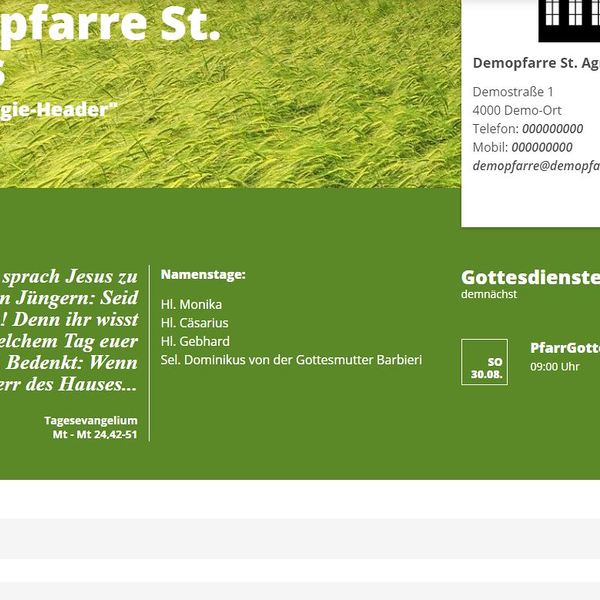Screen dimensions: 600x600
Task: Click the 09:00 Uhr service time
Action: coord(555,367)
